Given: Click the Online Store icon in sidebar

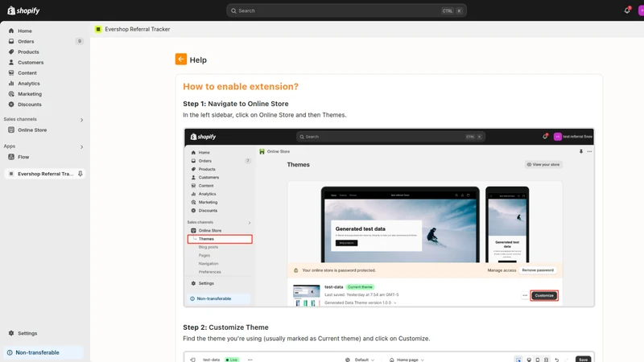Looking at the screenshot, I should pos(11,130).
